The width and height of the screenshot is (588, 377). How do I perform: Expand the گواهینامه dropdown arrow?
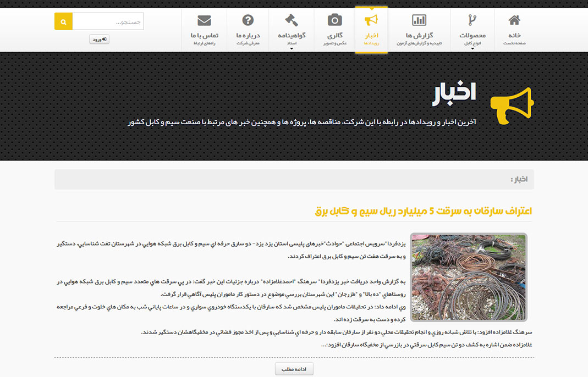pyautogui.click(x=292, y=48)
